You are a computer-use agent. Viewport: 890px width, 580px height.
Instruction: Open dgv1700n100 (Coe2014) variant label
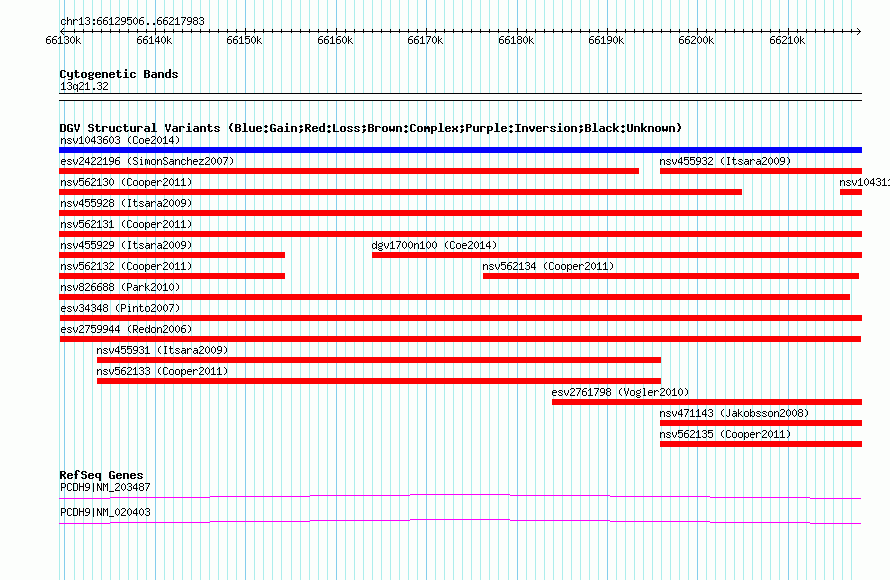point(434,245)
